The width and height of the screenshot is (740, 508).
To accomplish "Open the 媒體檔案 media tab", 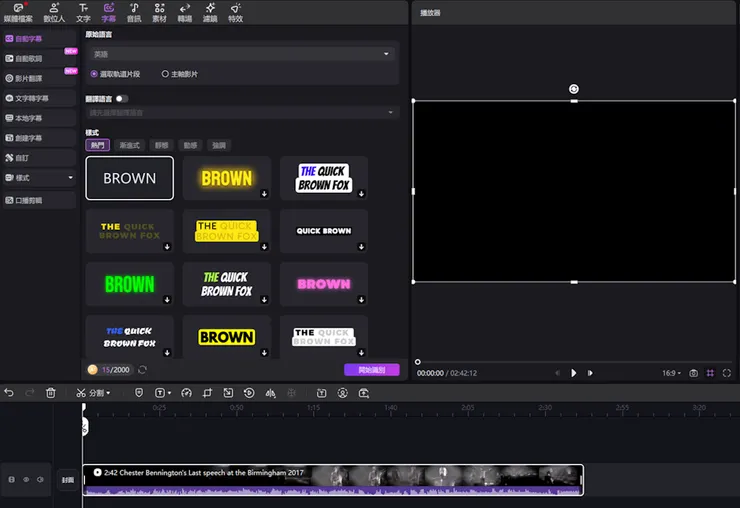I will click(18, 12).
